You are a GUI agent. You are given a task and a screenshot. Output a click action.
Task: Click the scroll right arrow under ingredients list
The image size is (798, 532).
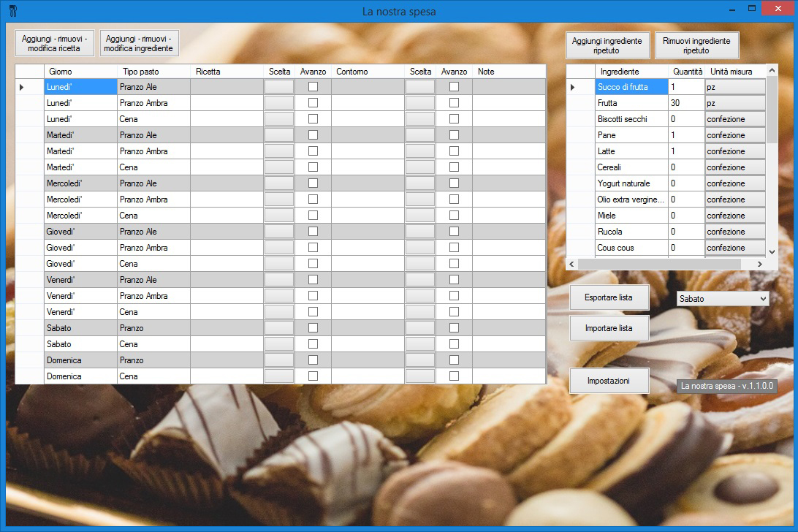pos(760,264)
